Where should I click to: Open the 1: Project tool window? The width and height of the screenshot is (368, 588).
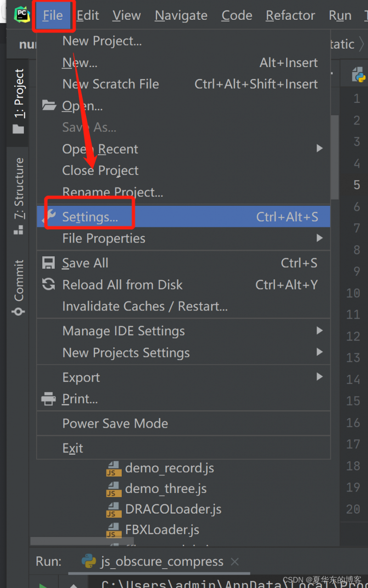pyautogui.click(x=18, y=101)
